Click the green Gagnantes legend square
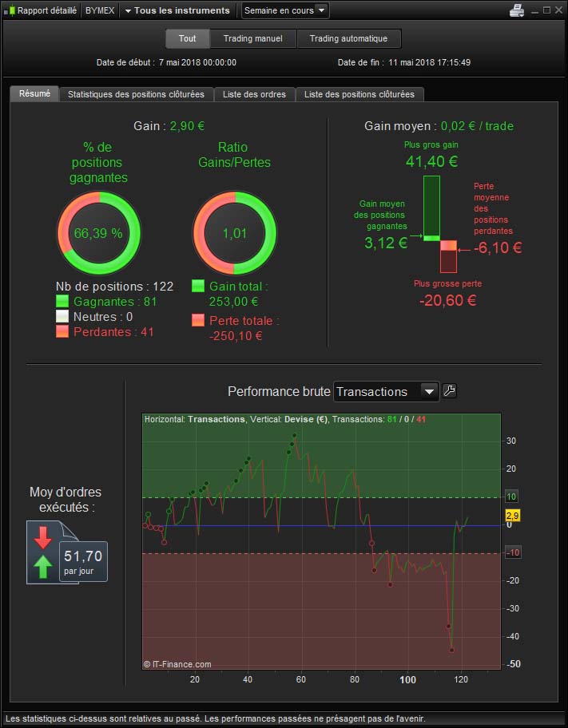This screenshot has width=568, height=728. click(x=63, y=302)
